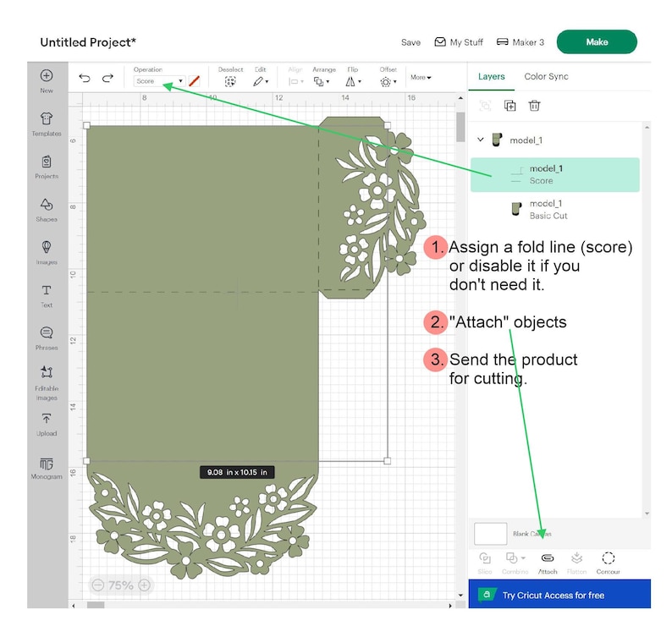Open the Operation Score dropdown
The width and height of the screenshot is (672, 626).
pyautogui.click(x=159, y=81)
